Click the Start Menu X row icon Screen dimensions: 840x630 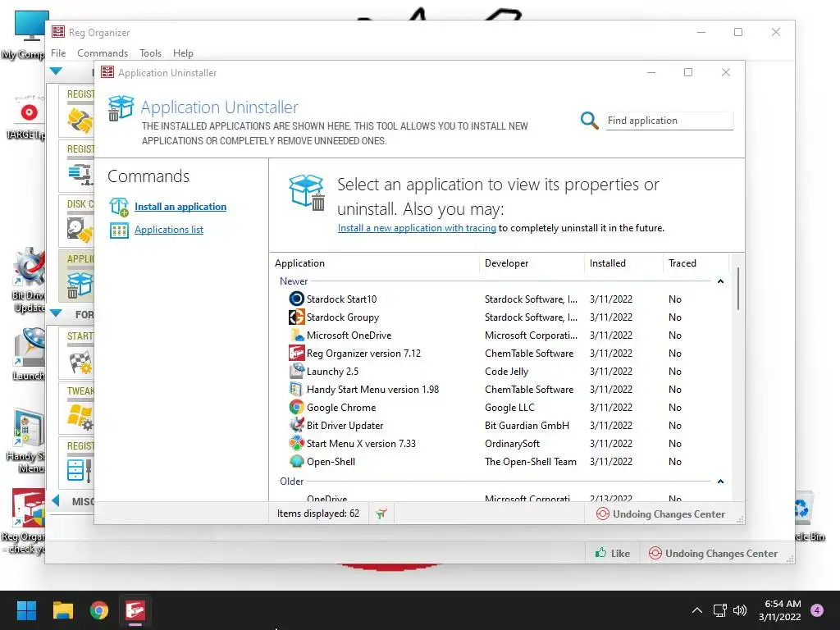click(x=296, y=444)
